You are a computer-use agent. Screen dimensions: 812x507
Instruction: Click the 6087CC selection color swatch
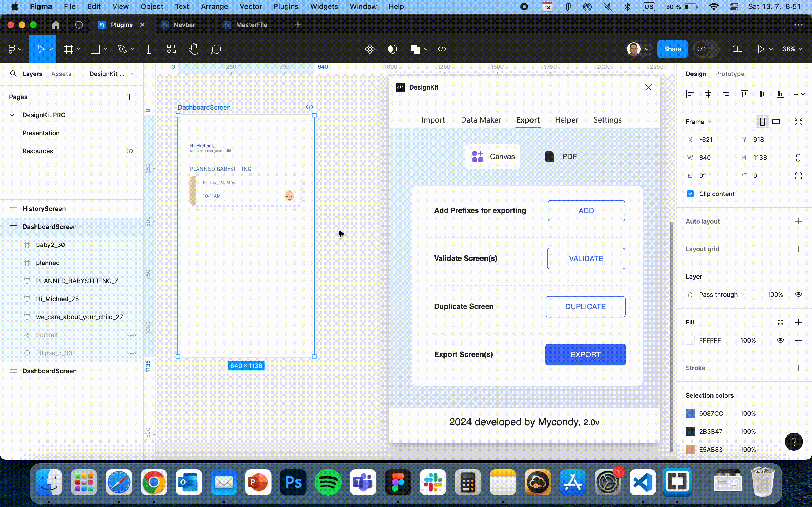click(690, 413)
